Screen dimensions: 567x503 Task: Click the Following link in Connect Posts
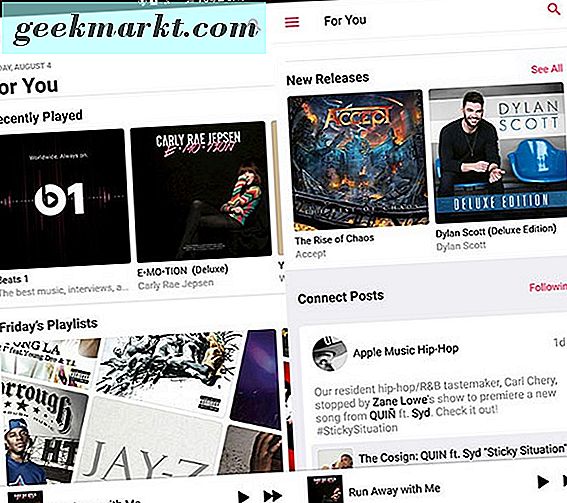pos(548,287)
